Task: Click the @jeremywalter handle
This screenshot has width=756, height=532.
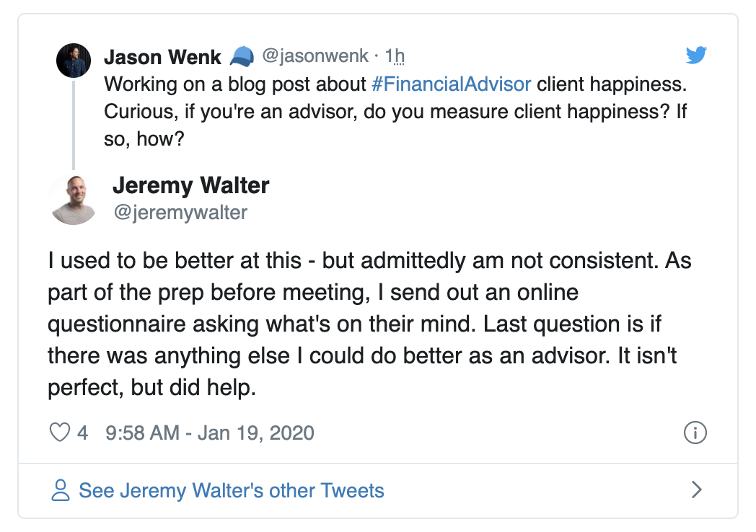Action: click(x=180, y=213)
